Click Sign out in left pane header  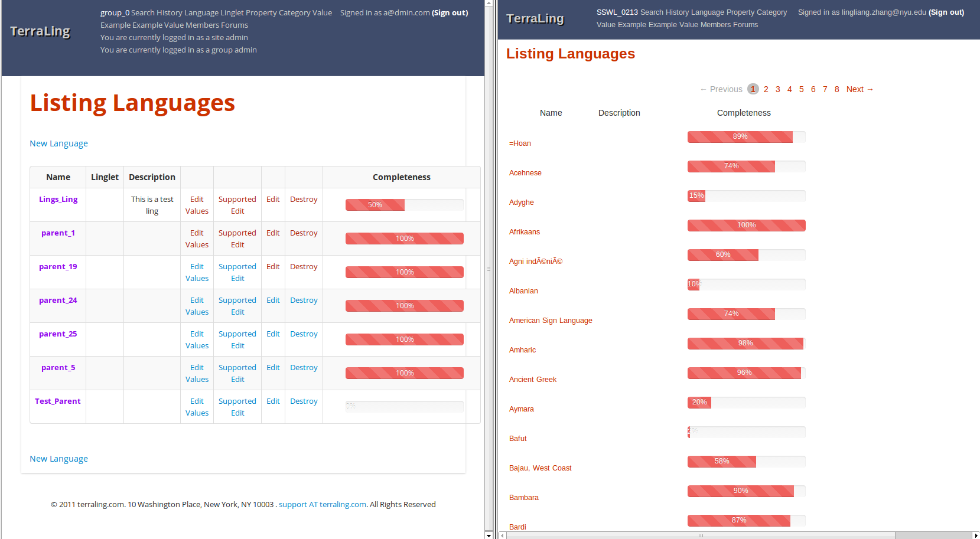(450, 12)
